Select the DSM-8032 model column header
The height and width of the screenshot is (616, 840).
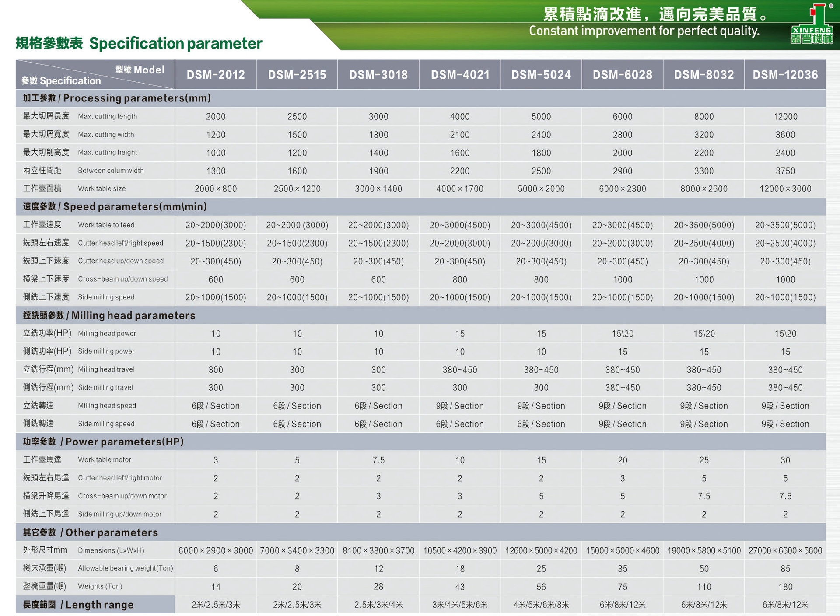[x=704, y=75]
